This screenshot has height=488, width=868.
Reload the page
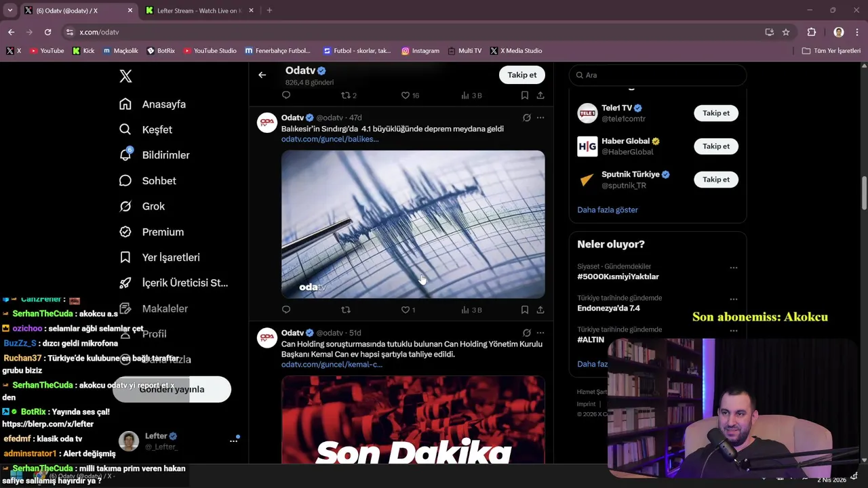(47, 32)
